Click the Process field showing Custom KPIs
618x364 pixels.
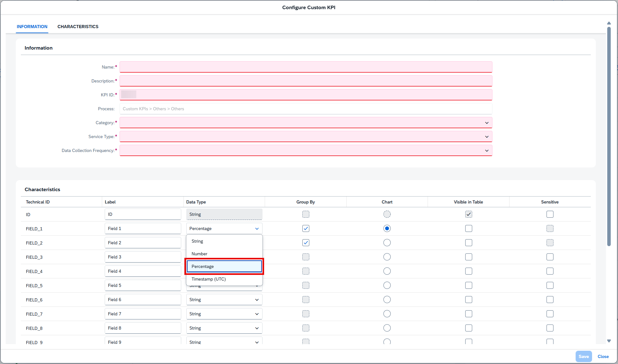click(306, 109)
